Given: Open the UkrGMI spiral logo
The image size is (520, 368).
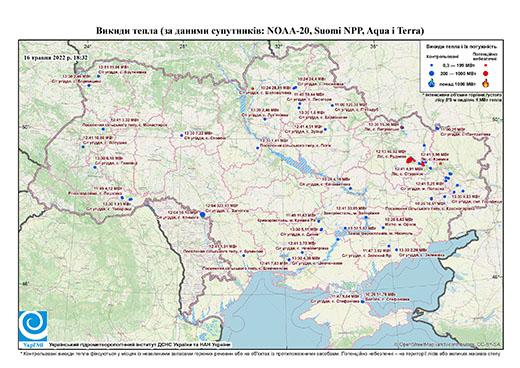Looking at the screenshot, I should (x=33, y=326).
